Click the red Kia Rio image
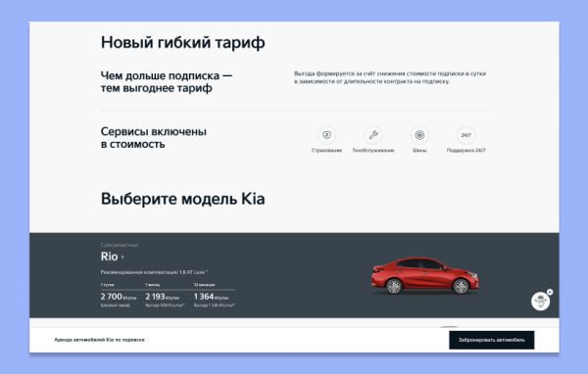The image size is (588, 374). tap(425, 276)
